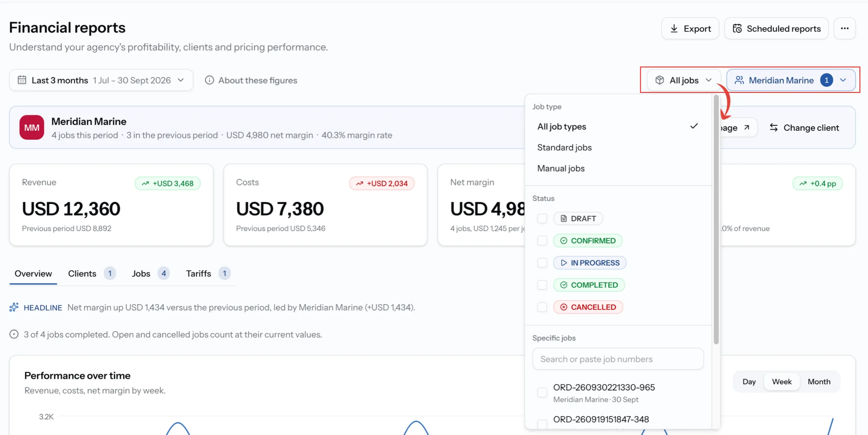Click the Change client button
This screenshot has width=868, height=435.
point(804,127)
